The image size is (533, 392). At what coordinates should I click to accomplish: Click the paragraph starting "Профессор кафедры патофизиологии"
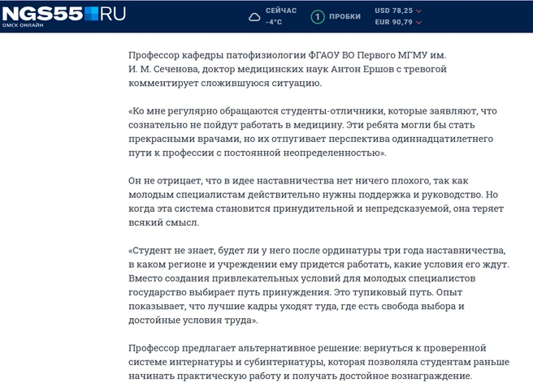288,69
